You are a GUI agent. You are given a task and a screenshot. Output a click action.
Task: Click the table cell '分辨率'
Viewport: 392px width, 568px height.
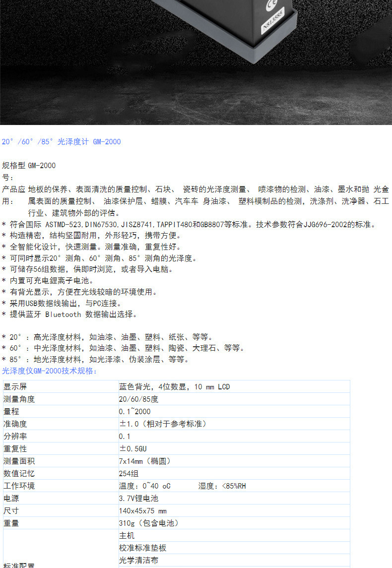coord(61,436)
